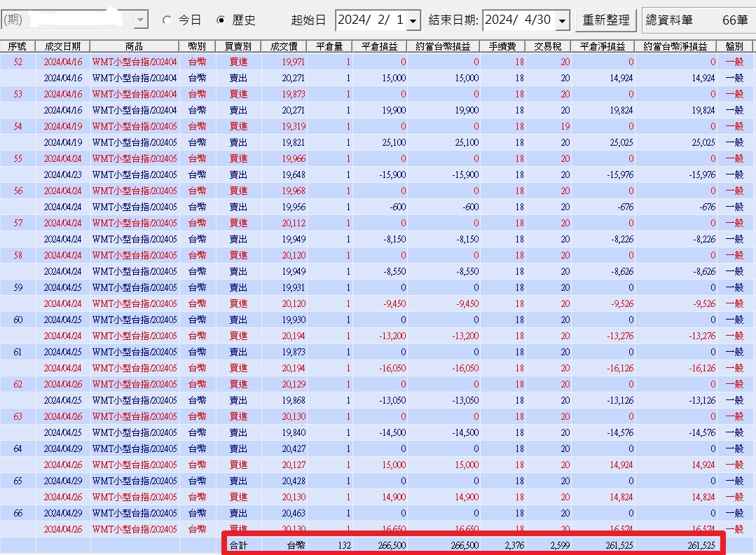Viewport: 756px width, 555px height.
Task: Click price cell 20,427
Action: pos(293,449)
